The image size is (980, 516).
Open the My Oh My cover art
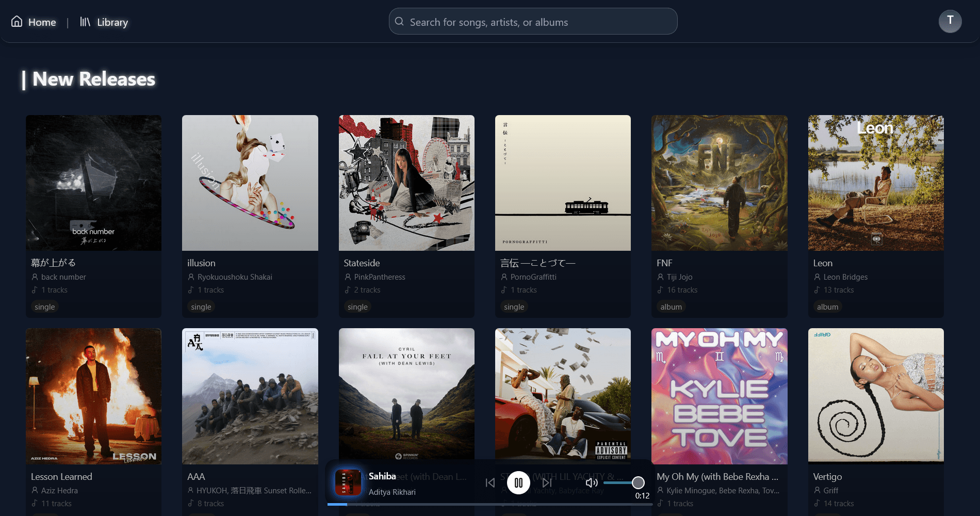(x=719, y=396)
